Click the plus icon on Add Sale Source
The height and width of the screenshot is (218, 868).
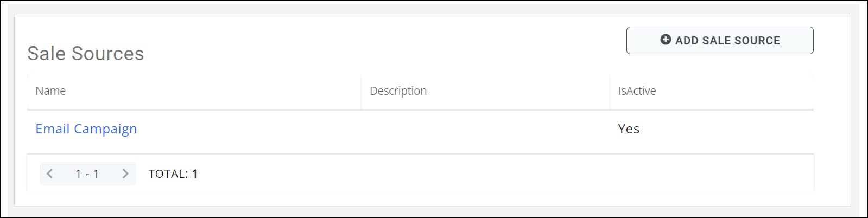(666, 40)
